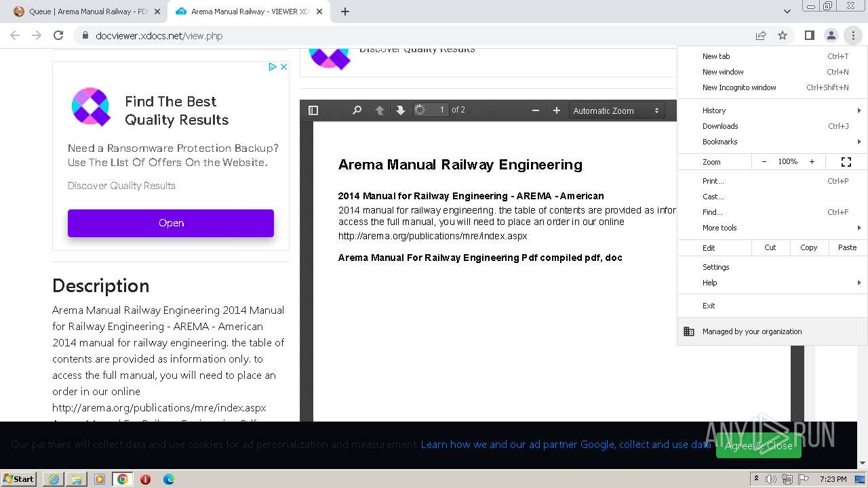The height and width of the screenshot is (488, 868).
Task: Expand the More tools submenu
Action: point(772,228)
